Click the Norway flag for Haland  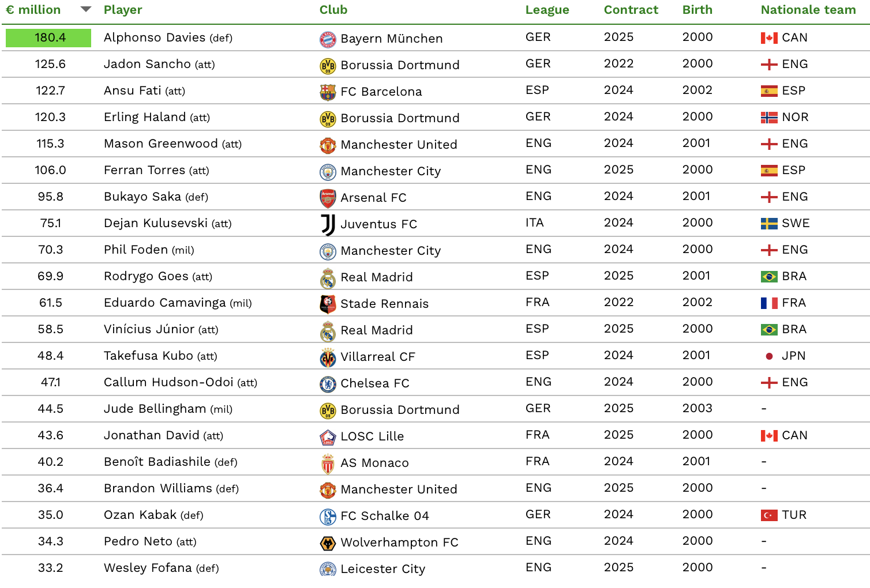click(x=769, y=118)
